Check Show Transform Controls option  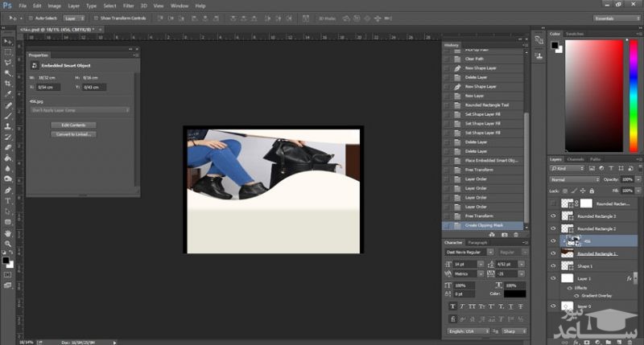tap(95, 17)
